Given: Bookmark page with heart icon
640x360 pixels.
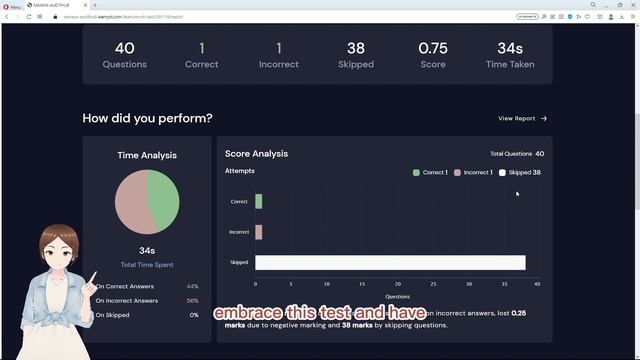Looking at the screenshot, I should click(x=587, y=17).
